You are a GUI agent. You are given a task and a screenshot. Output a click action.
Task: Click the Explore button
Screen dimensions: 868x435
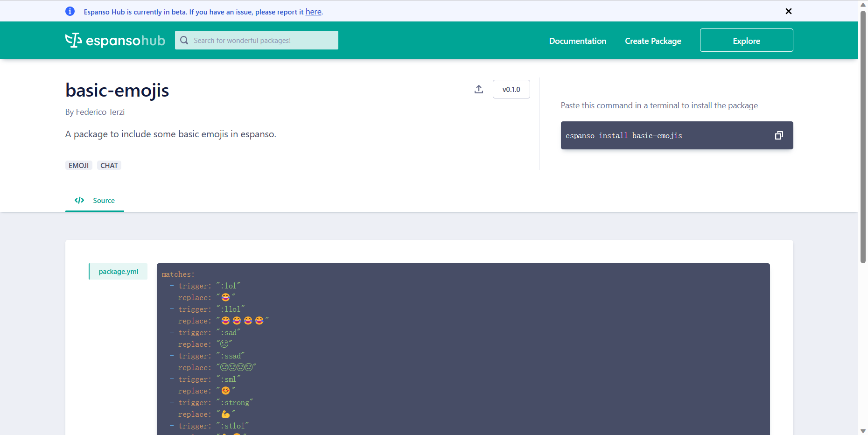click(746, 40)
